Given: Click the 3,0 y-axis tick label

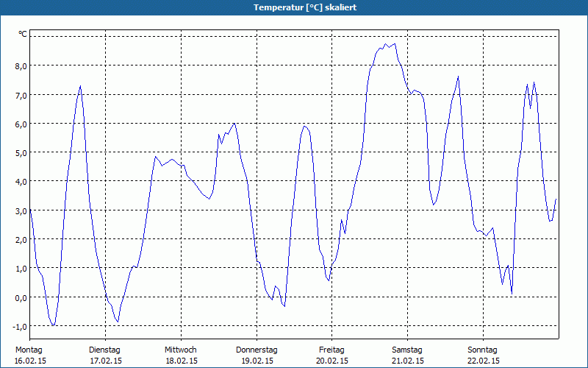Looking at the screenshot, I should (21, 210).
